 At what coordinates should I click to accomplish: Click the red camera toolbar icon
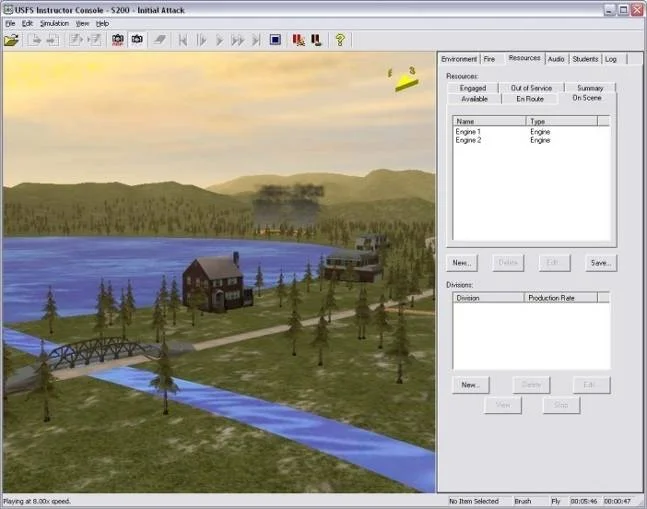click(x=118, y=40)
